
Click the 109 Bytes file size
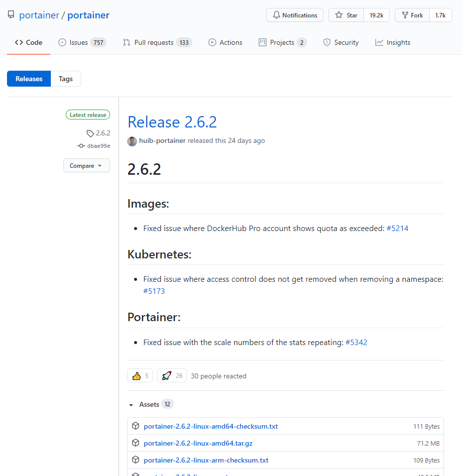coord(427,461)
